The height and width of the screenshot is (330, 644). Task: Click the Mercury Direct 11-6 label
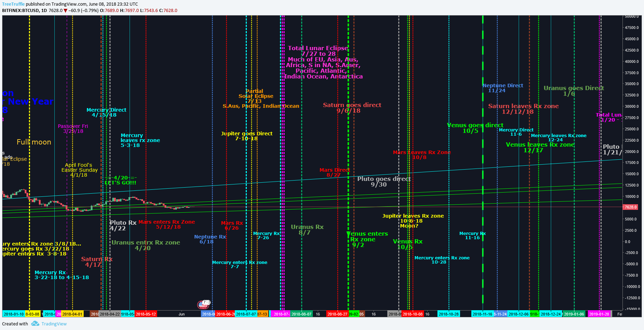(x=516, y=132)
